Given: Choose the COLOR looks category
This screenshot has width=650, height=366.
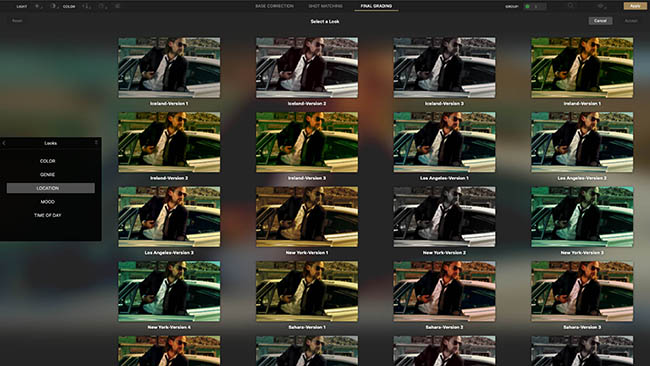Looking at the screenshot, I should tap(48, 161).
